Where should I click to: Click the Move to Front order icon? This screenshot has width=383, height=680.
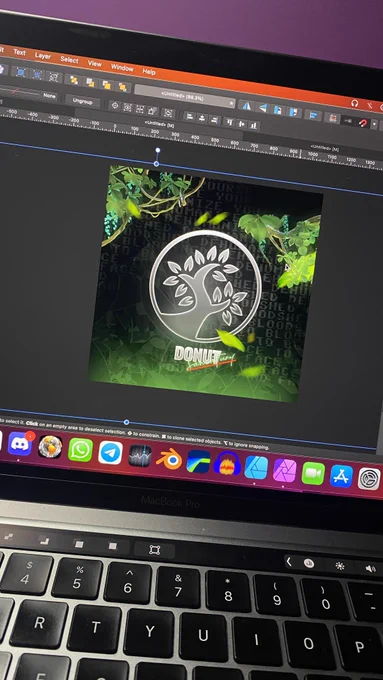click(x=123, y=87)
